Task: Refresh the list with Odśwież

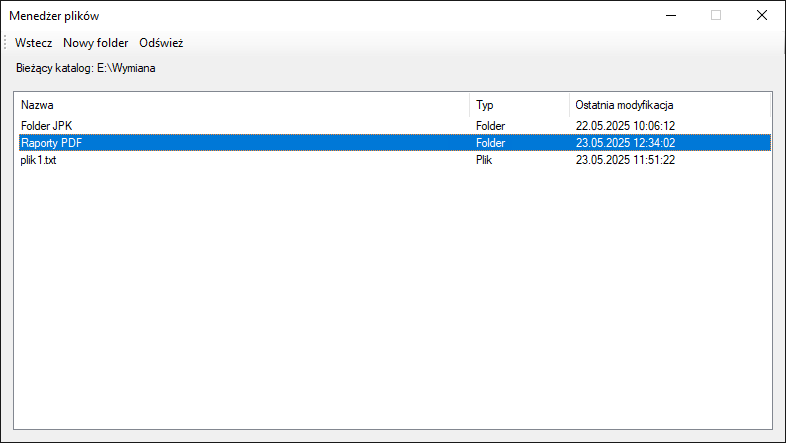Action: pos(161,43)
